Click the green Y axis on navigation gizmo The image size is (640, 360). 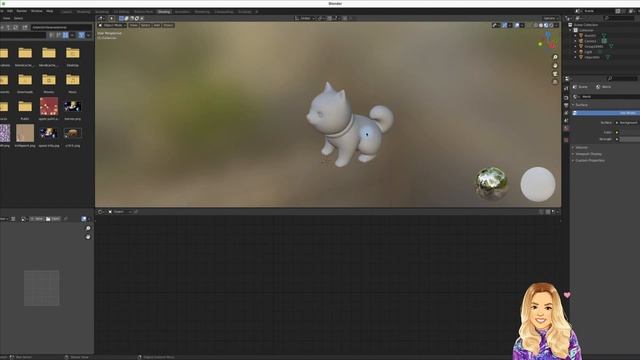point(540,44)
